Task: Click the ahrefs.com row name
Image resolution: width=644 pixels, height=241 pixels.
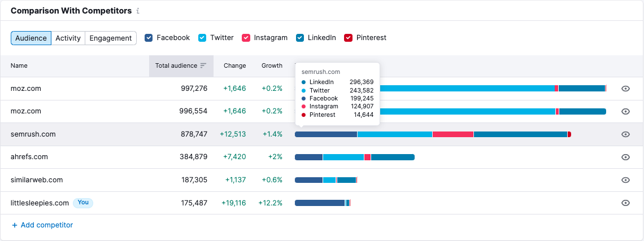Action: pos(29,157)
